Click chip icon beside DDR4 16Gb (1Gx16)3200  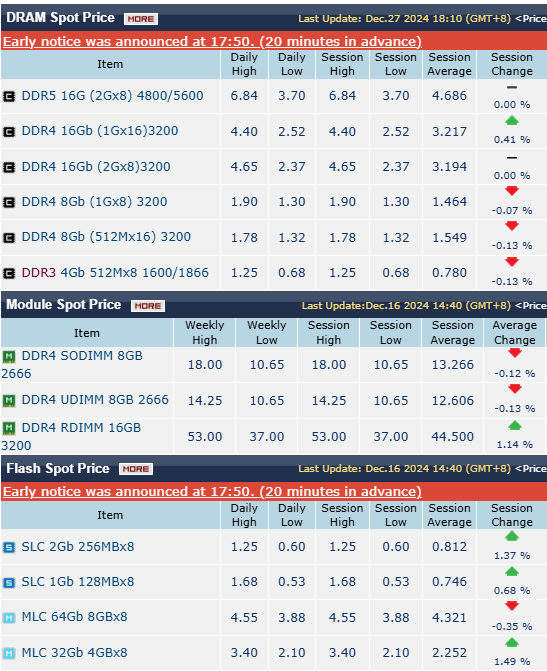click(9, 132)
